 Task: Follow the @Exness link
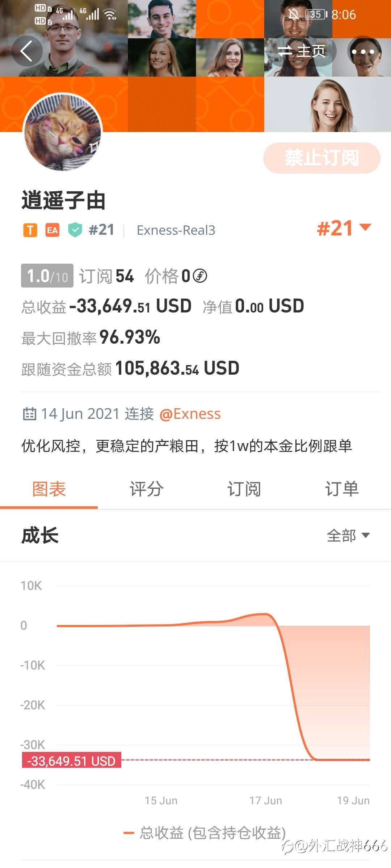tap(190, 414)
